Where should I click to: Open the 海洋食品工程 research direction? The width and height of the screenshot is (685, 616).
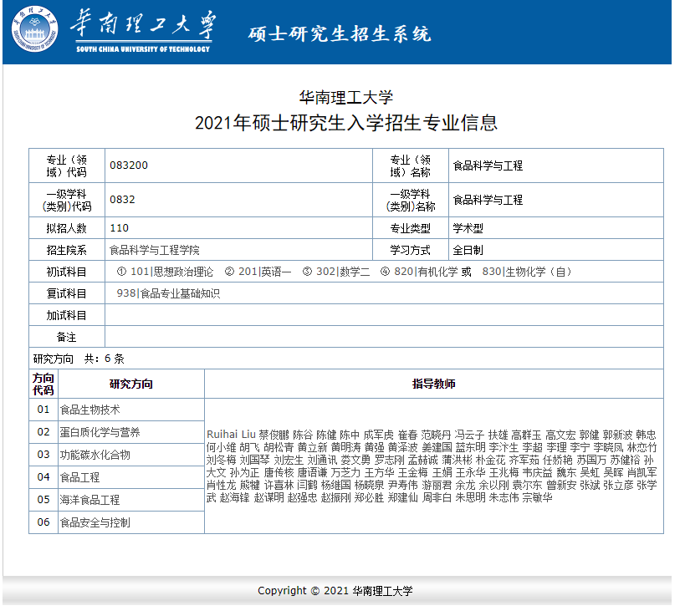pos(89,500)
